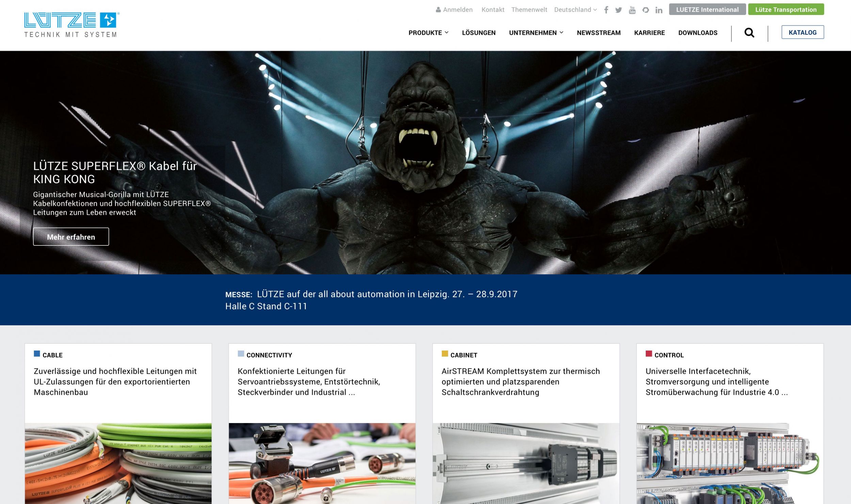Click Anmelden to log in

pos(458,10)
